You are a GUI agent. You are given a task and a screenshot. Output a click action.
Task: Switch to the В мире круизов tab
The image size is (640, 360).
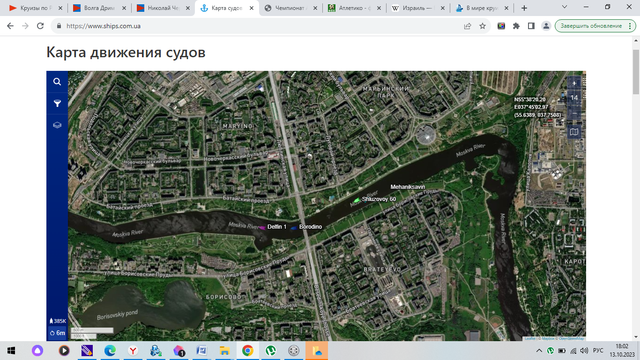[481, 8]
